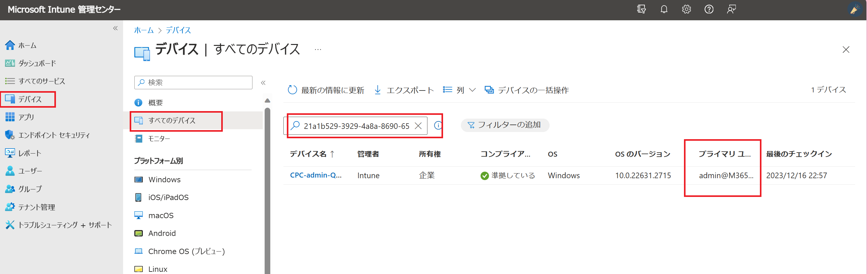Click the submenu scrollbar up arrow
Screen dimensions: 868x274
point(267,101)
